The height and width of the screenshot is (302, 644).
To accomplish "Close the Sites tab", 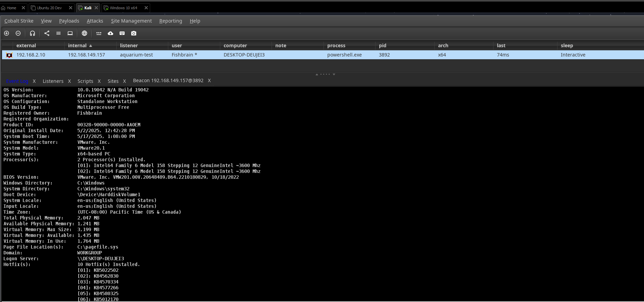I will pos(124,81).
